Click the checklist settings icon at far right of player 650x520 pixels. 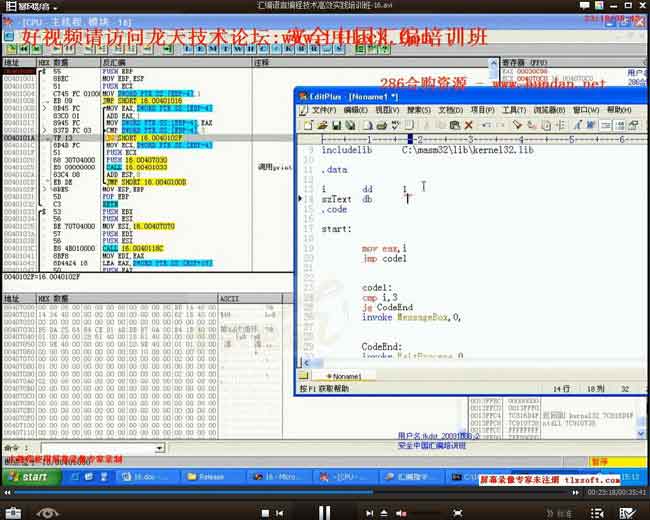pos(627,513)
